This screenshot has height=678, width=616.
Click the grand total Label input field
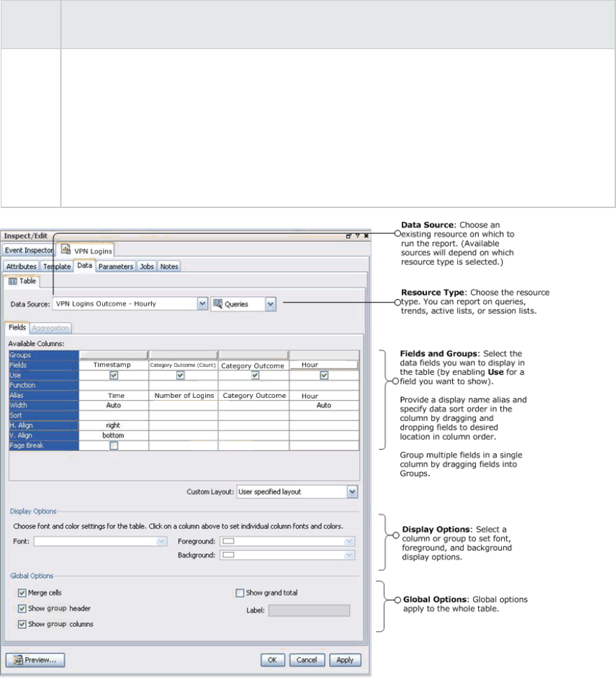[x=309, y=611]
